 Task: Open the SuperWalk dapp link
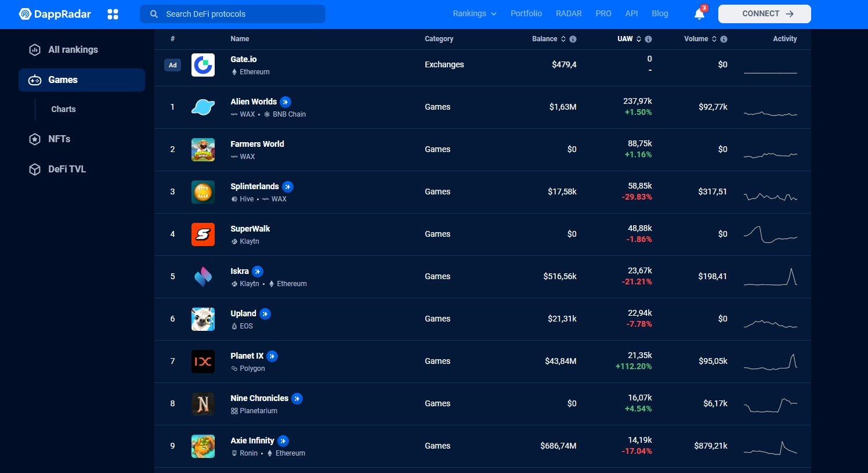click(250, 229)
